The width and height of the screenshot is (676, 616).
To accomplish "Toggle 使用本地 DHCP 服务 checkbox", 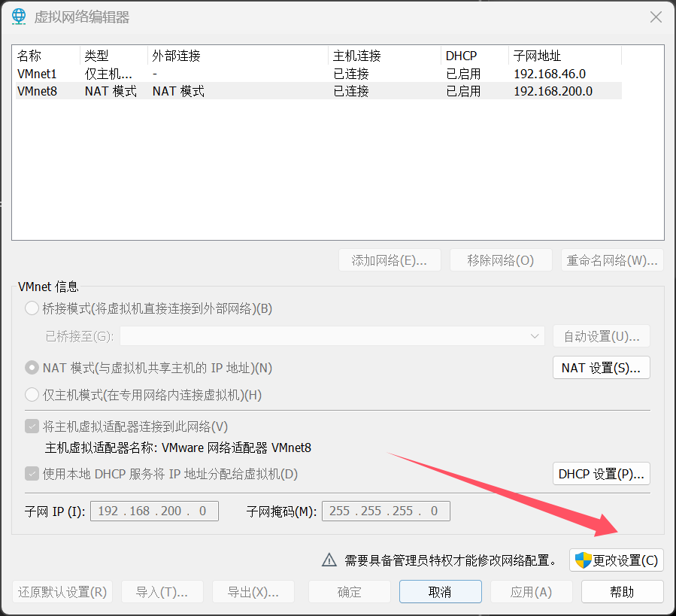I will (32, 474).
